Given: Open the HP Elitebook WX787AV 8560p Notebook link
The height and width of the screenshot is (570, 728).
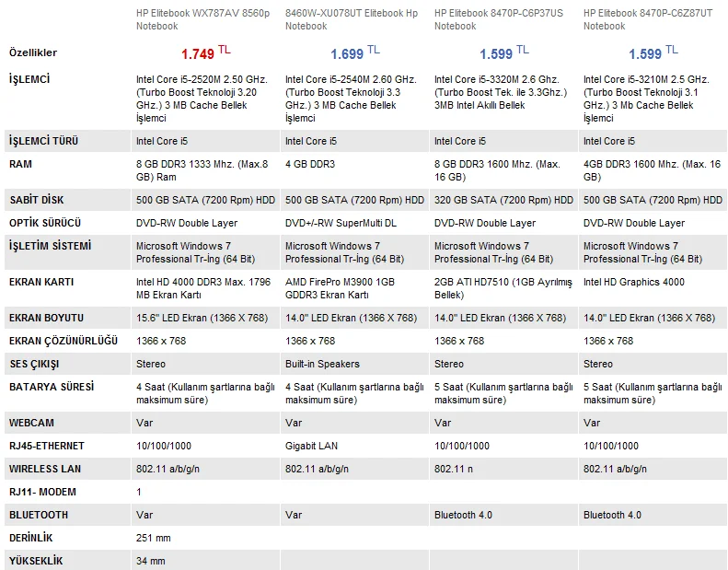Looking at the screenshot, I should [x=202, y=19].
